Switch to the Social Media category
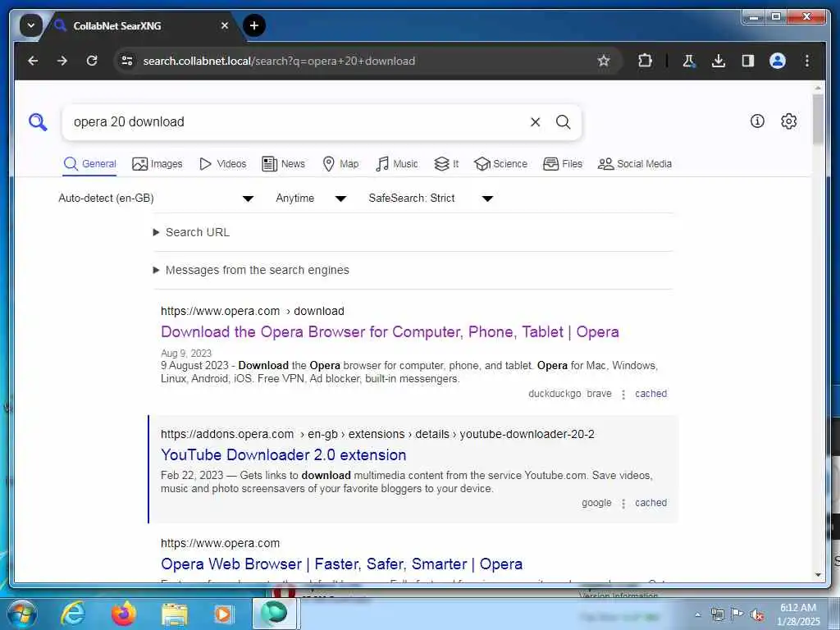Image resolution: width=840 pixels, height=630 pixels. click(x=634, y=164)
